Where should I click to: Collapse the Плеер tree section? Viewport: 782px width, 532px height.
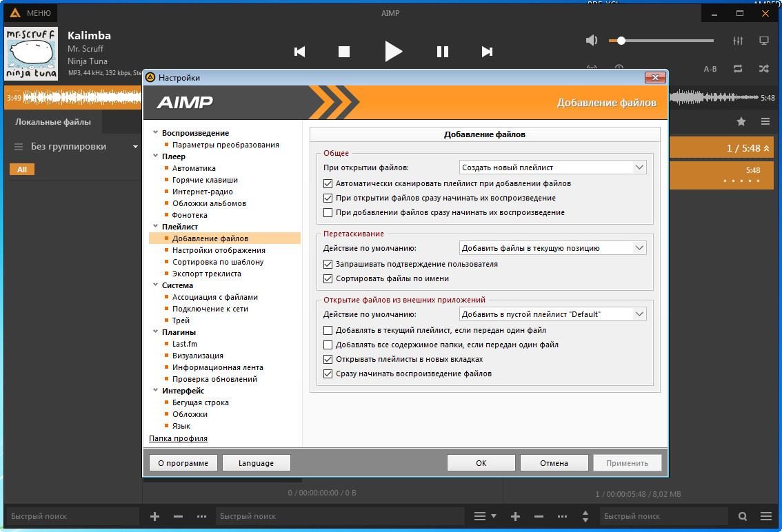pos(155,156)
